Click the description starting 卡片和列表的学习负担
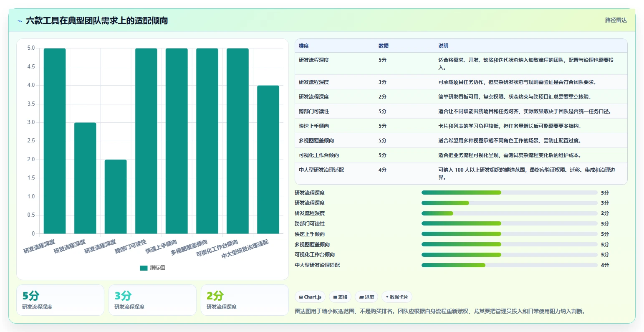Screen dimensions: 644x332 point(510,126)
